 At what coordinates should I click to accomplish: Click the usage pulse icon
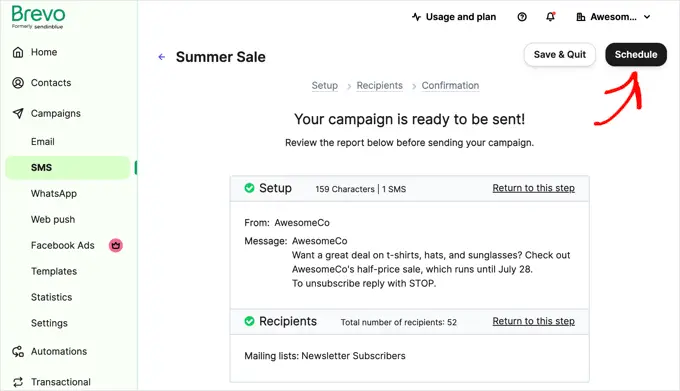(416, 17)
